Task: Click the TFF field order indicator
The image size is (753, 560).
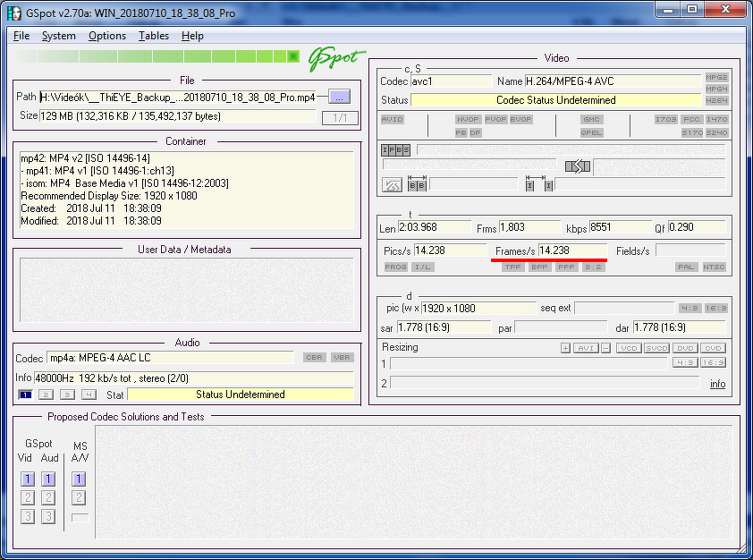Action: 513,267
